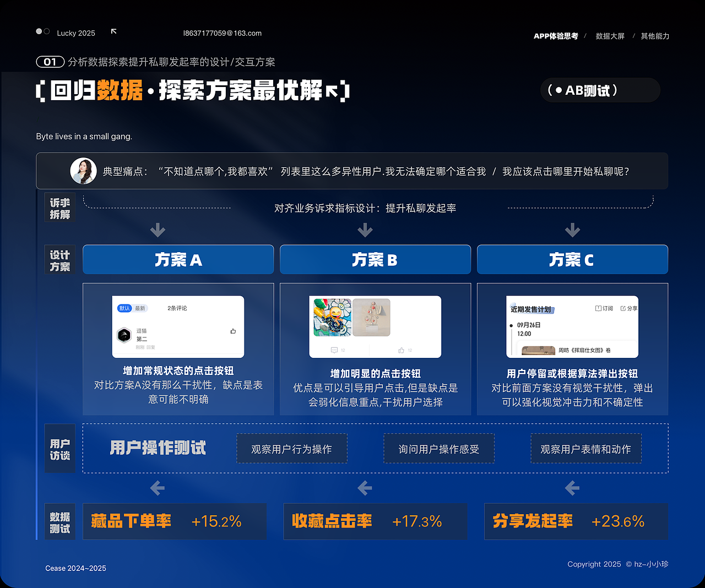Click the avatar in the pain-point quote banner
This screenshot has width=705, height=588.
[83, 171]
